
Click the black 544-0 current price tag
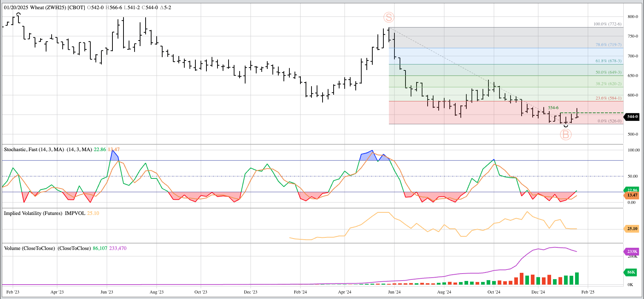632,117
